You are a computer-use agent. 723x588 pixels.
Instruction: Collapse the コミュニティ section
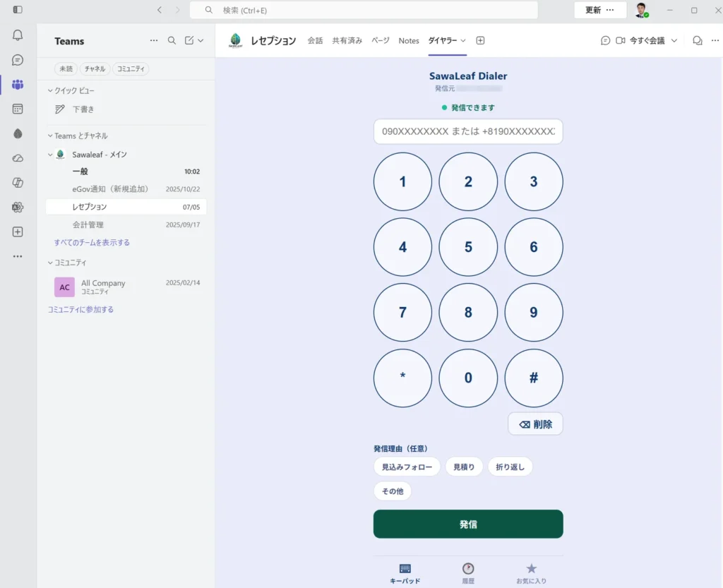pyautogui.click(x=50, y=263)
